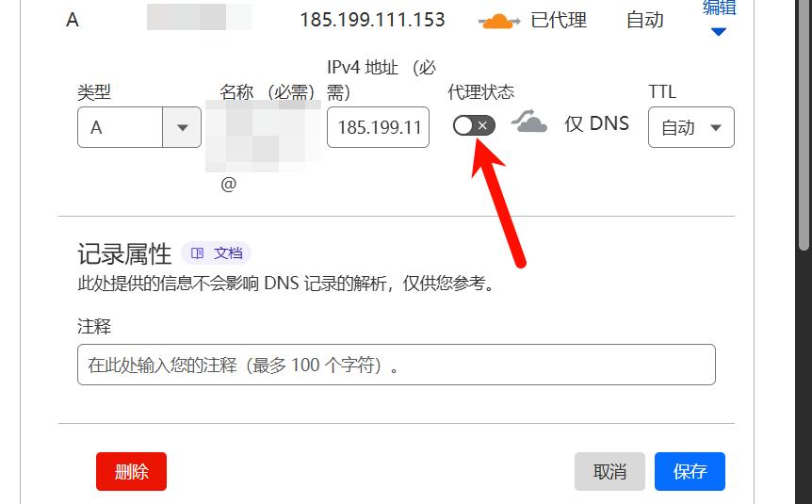This screenshot has height=504, width=812.
Task: Click the 已代理 status text in row
Action: [559, 21]
